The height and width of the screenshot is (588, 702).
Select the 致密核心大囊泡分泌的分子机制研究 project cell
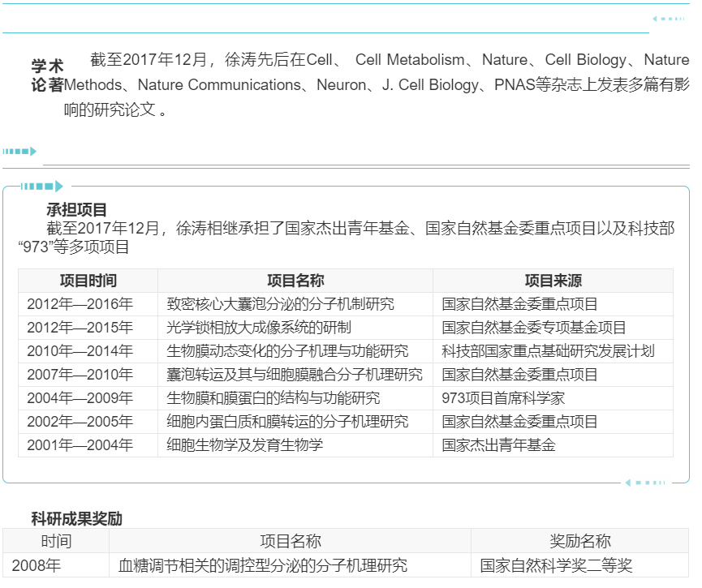click(x=280, y=304)
